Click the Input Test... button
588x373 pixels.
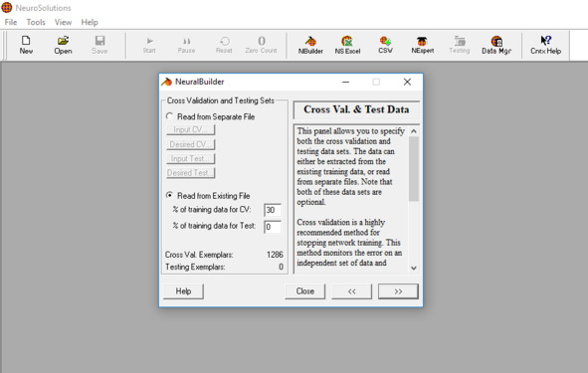191,158
